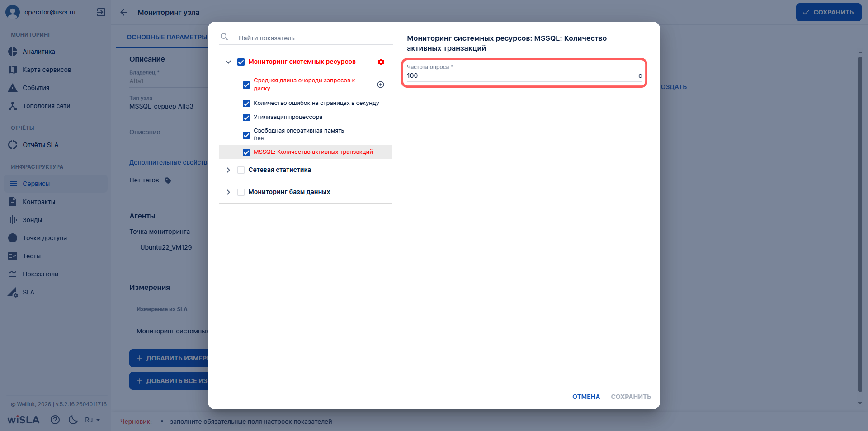Screen dimensions: 868x431
Task: Open Карта сервисов in the sidebar
Action: [x=56, y=70]
